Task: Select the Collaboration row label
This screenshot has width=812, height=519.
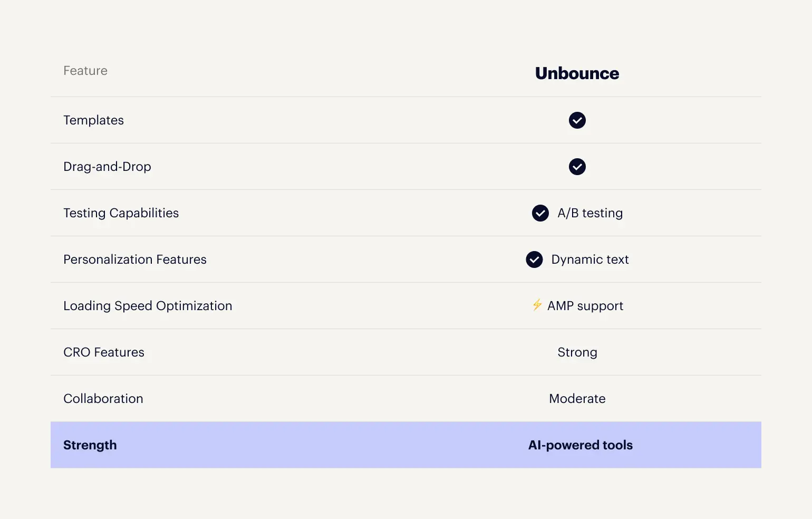Action: coord(103,399)
